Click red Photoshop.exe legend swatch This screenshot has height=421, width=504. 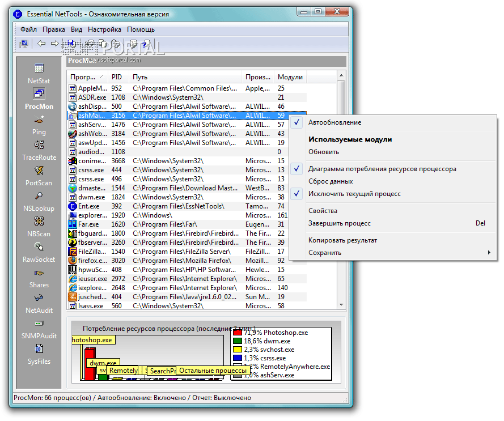pos(237,332)
